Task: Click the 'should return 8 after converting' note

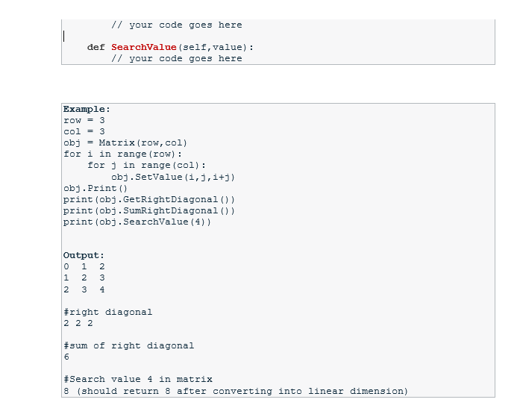Action: [177, 391]
